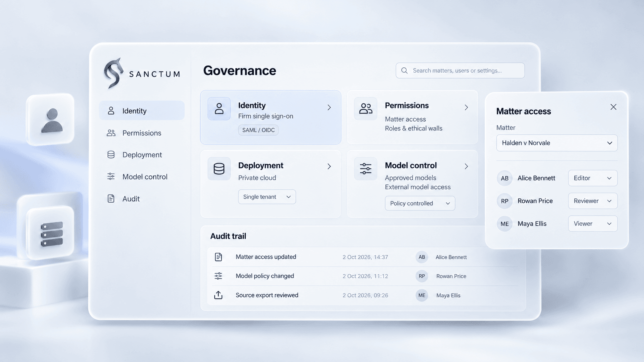The height and width of the screenshot is (362, 644).
Task: Change Maya Ellis's Viewer role dropdown
Action: pyautogui.click(x=593, y=224)
